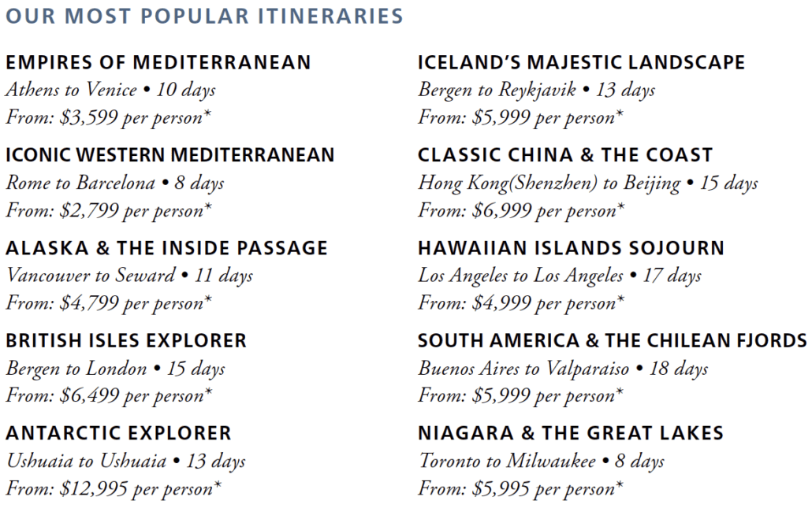812x508 pixels.
Task: Click the $12,995 per person price
Action: coord(113,488)
